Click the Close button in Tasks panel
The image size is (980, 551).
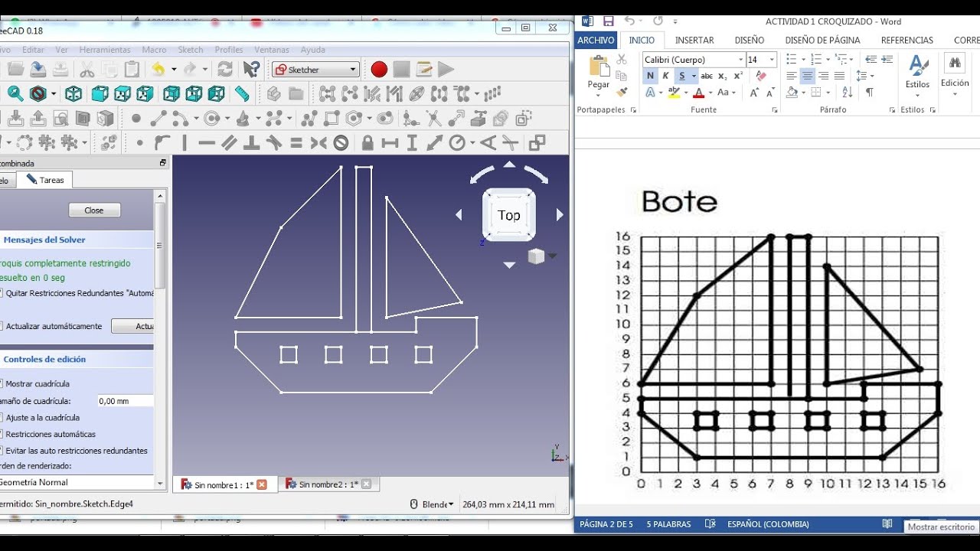point(94,210)
